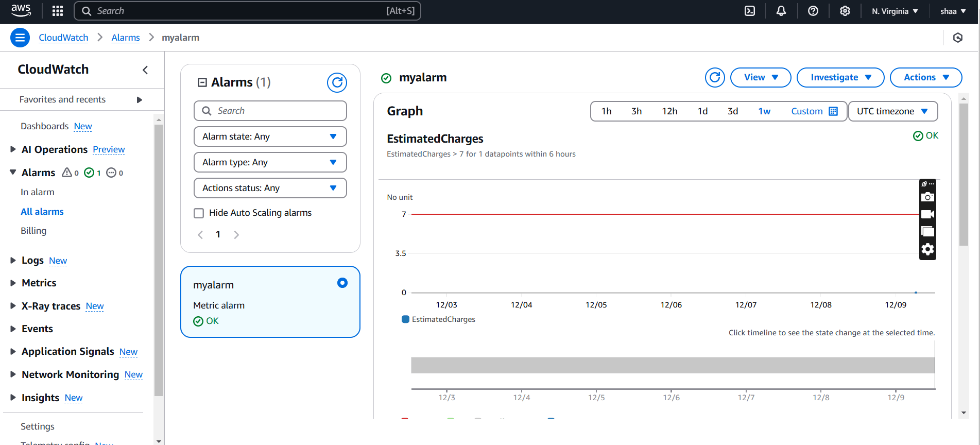This screenshot has width=980, height=445.
Task: Open the AWS services grid menu
Action: pos(58,11)
